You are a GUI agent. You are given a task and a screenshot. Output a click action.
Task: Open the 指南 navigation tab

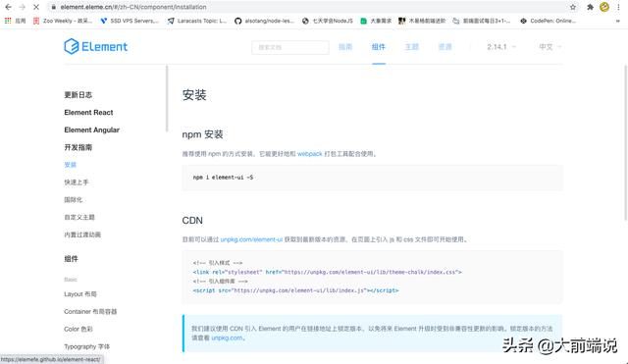345,47
